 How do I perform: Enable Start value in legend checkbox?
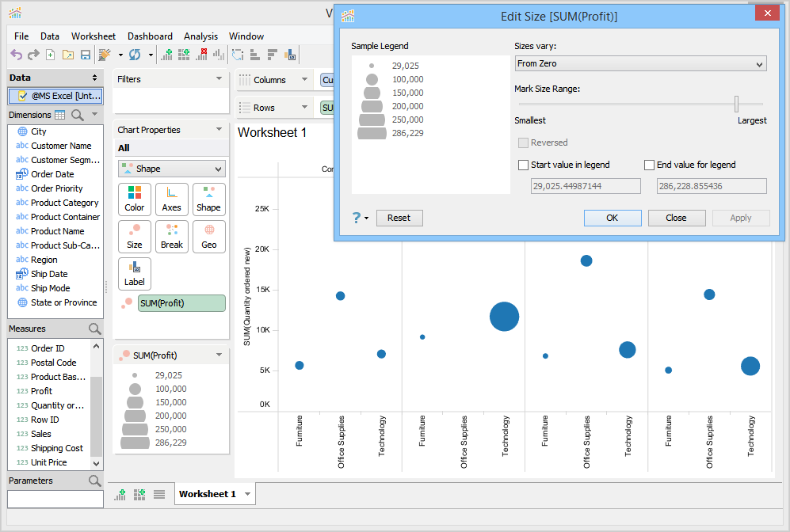(523, 165)
